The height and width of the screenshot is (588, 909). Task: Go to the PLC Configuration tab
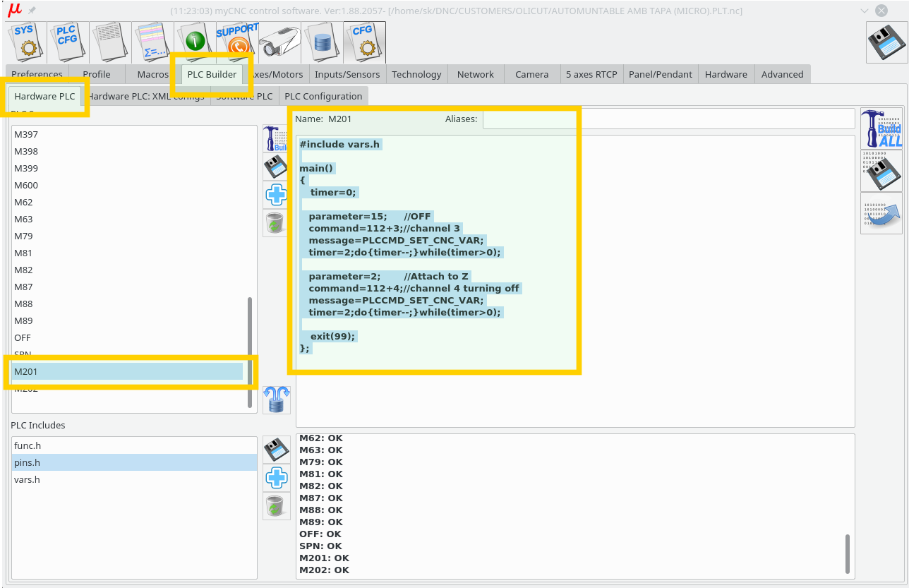tap(323, 97)
